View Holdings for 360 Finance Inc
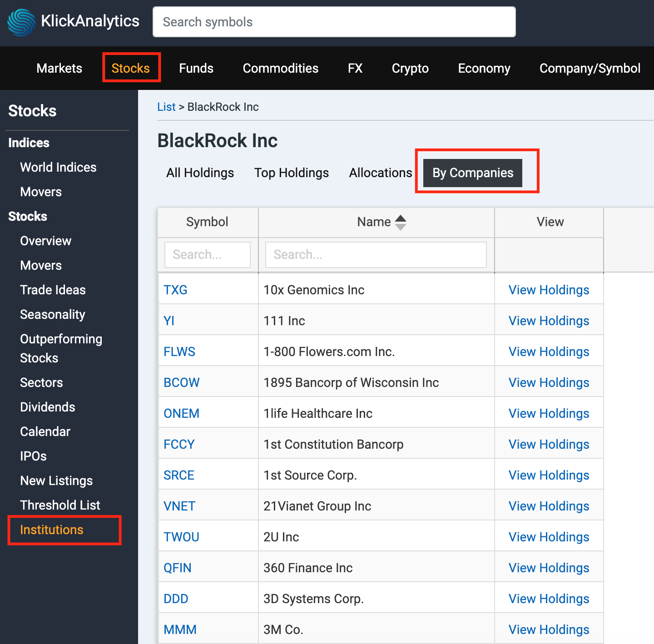The height and width of the screenshot is (644, 654). tap(549, 568)
